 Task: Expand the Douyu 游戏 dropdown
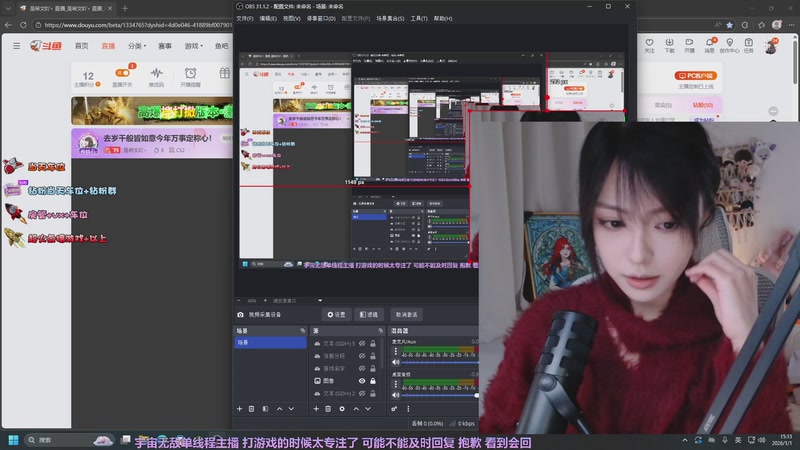click(193, 46)
